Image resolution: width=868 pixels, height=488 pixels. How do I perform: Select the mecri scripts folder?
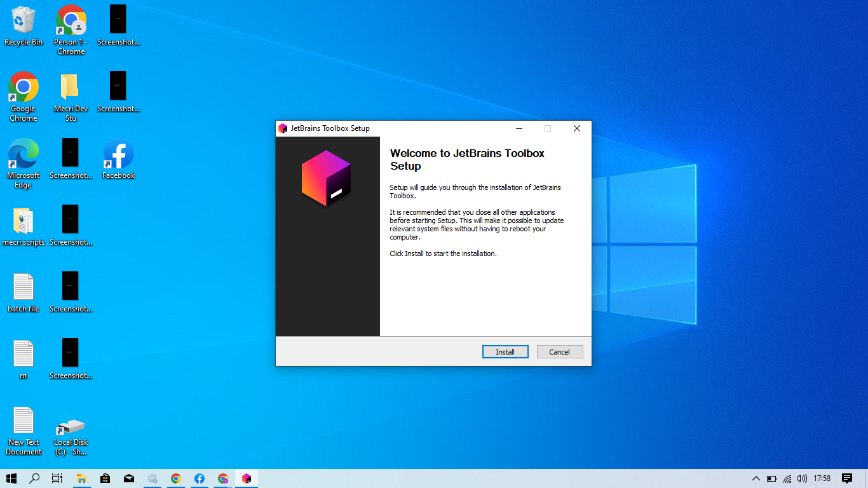24,226
